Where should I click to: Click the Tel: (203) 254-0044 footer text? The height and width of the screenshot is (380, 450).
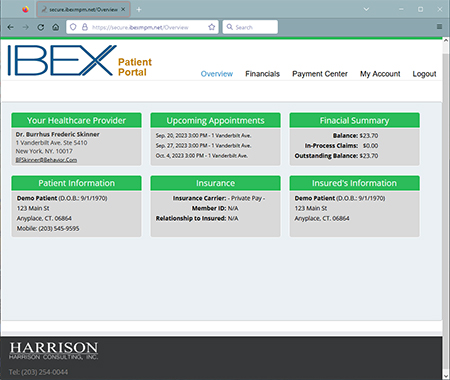pos(38,372)
